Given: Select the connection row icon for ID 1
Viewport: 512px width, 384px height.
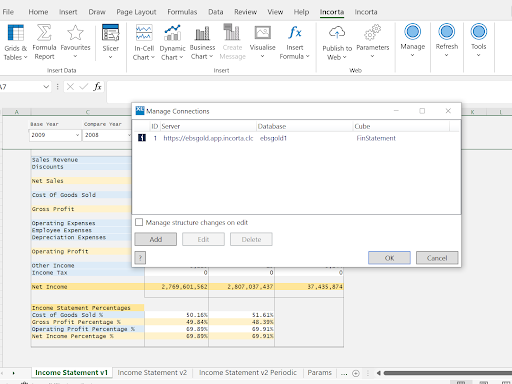Looking at the screenshot, I should click(142, 138).
